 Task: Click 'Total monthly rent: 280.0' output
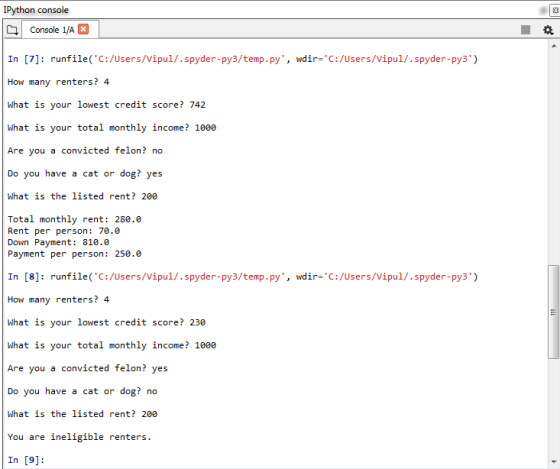[74, 219]
